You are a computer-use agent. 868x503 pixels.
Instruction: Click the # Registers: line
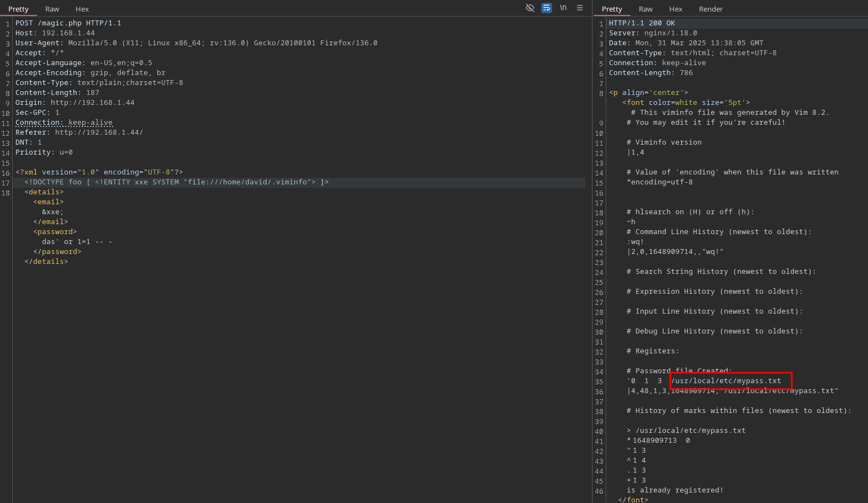pos(653,351)
